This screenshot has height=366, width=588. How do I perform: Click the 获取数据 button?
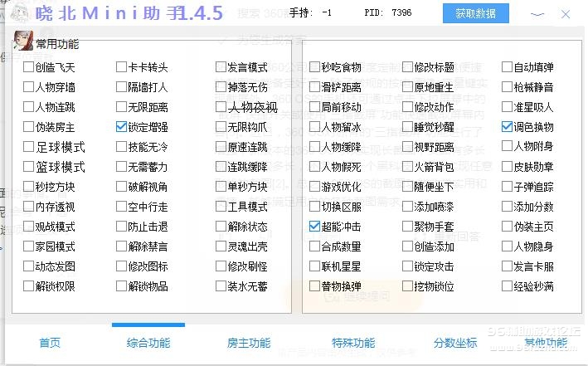pos(475,14)
